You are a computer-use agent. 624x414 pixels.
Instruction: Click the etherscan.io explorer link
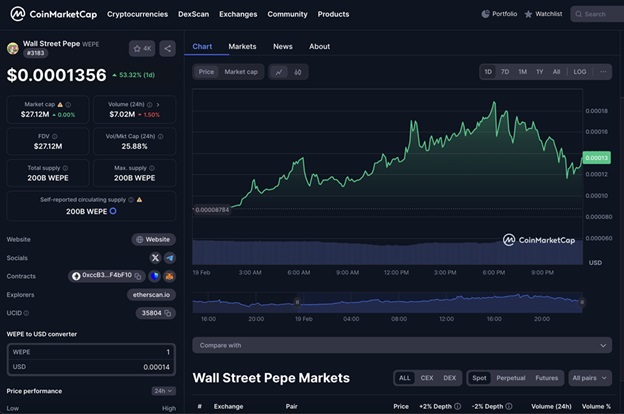[x=154, y=295]
